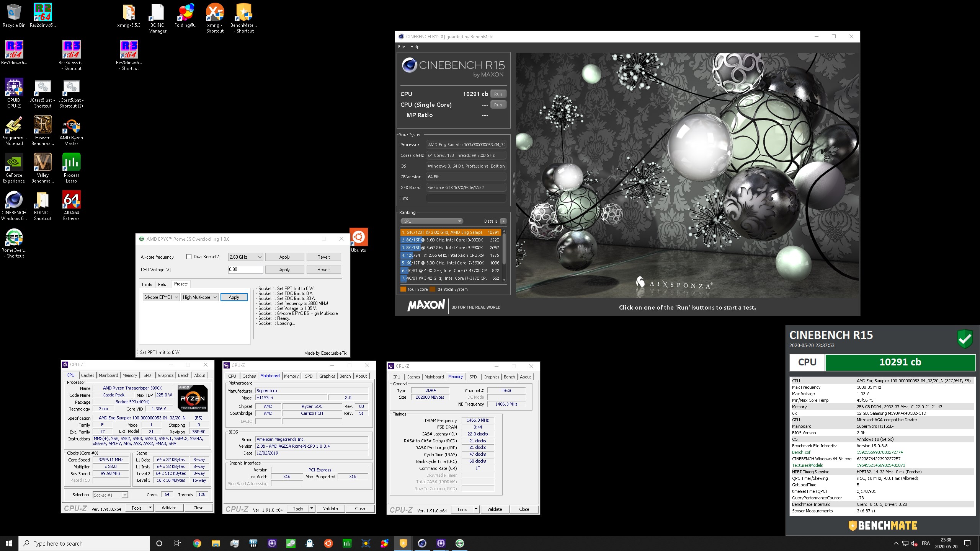Switch to the Extra tab in overclocking tool
Screen dimensions: 980x551
pos(163,285)
